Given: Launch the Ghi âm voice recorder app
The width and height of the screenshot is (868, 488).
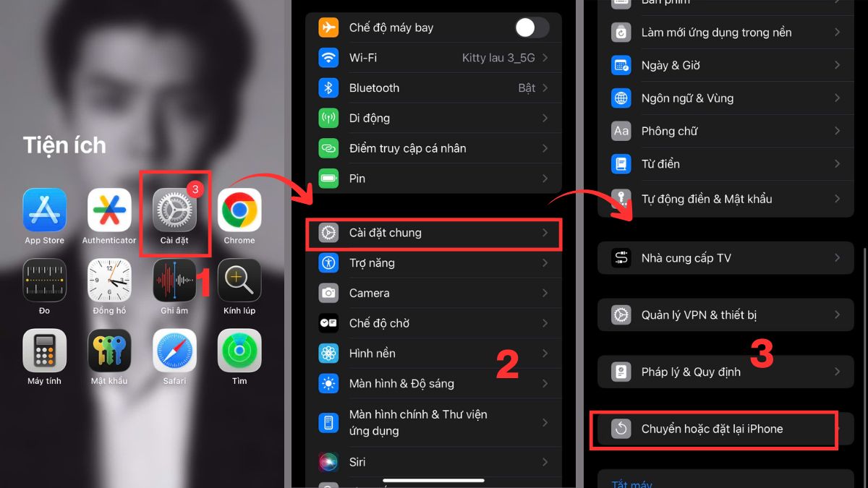Looking at the screenshot, I should pyautogui.click(x=174, y=281).
